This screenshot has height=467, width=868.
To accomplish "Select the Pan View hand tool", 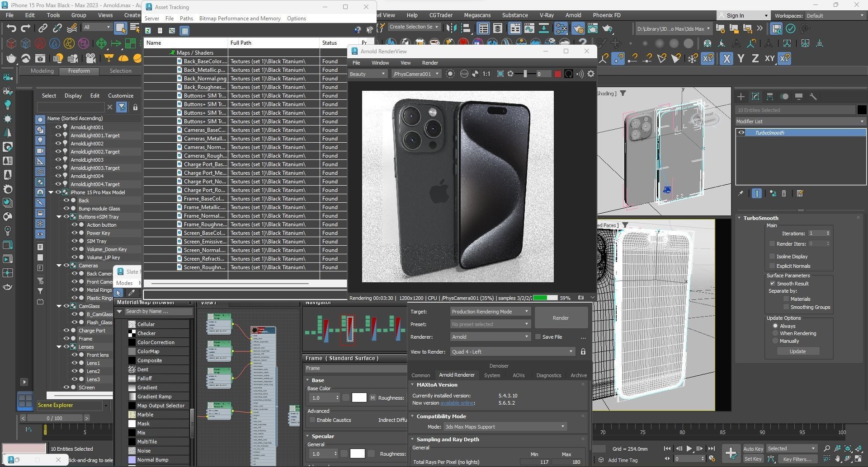I will pos(837,459).
